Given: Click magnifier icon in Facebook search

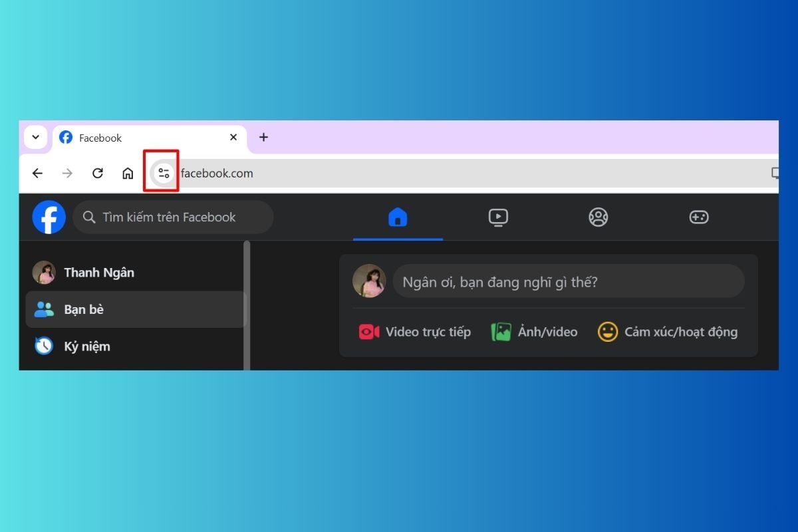Looking at the screenshot, I should [x=89, y=217].
